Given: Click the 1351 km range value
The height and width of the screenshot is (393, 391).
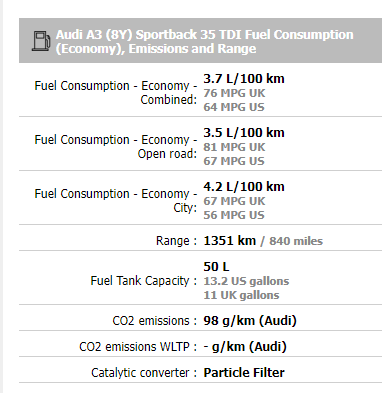Looking at the screenshot, I should click(x=230, y=241).
